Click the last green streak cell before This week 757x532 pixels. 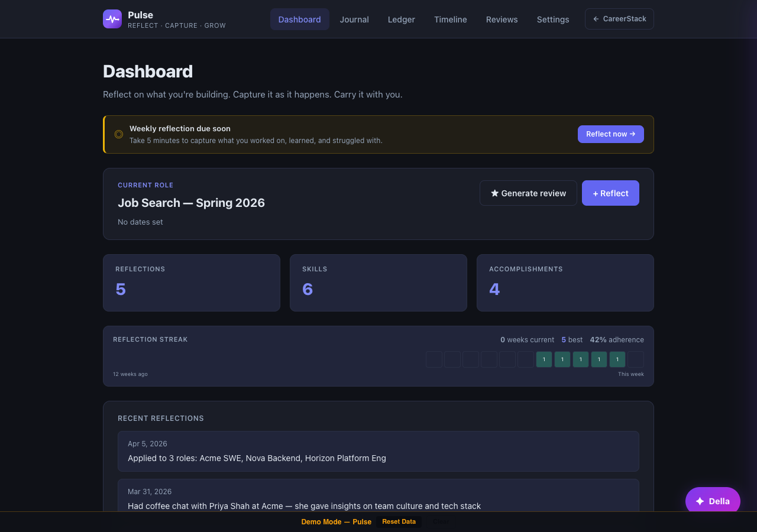point(617,359)
